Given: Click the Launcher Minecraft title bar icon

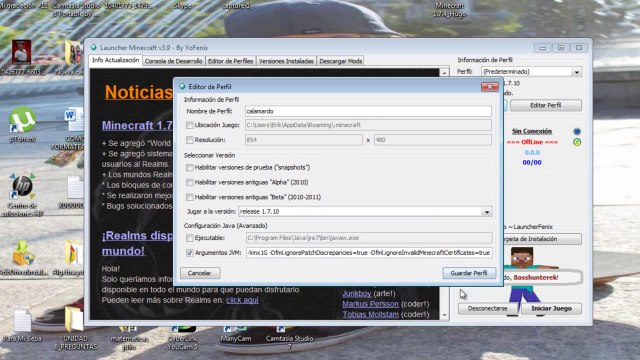Looking at the screenshot, I should pyautogui.click(x=93, y=47).
